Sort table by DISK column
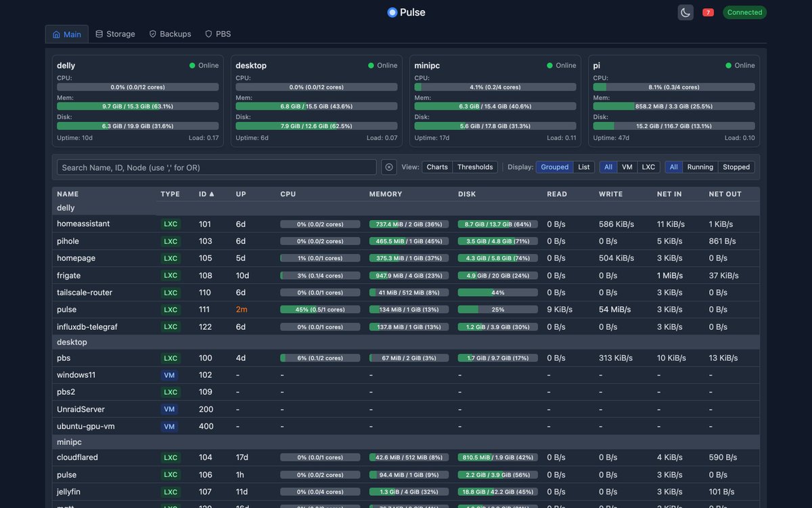Screen dimensions: 812x508 [x=467, y=194]
